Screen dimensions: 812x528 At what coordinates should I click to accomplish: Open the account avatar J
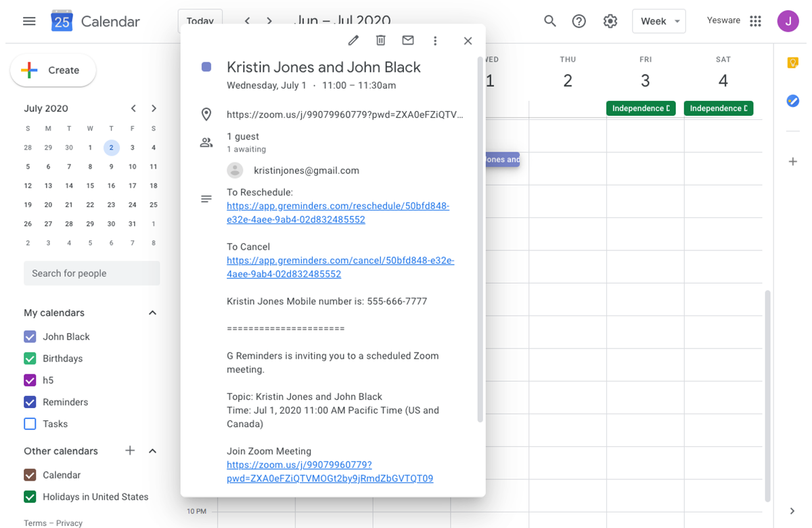click(x=788, y=21)
